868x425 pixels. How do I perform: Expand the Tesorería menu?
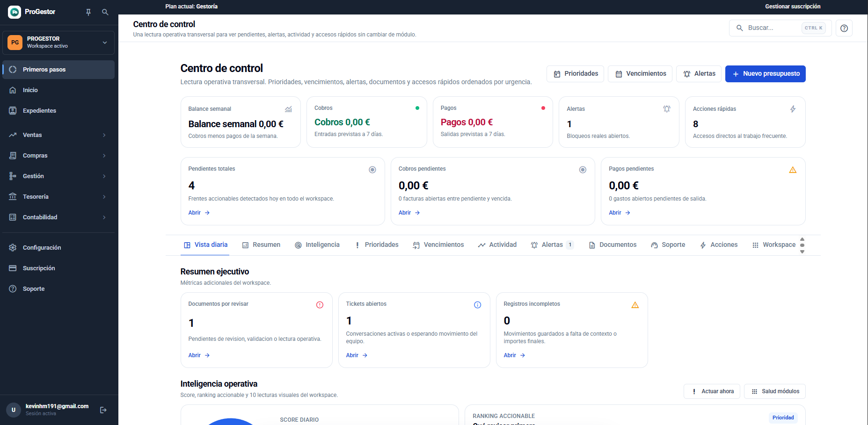pos(58,197)
